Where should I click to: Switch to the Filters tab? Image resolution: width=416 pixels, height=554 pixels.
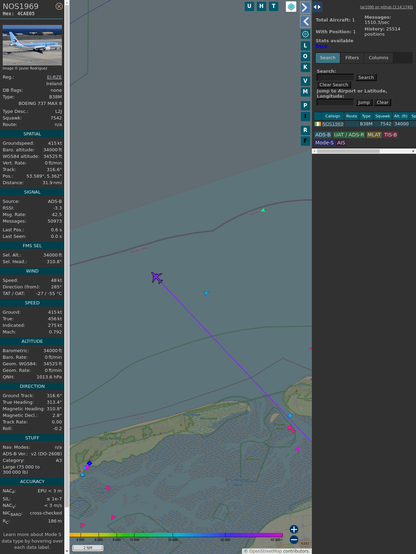[352, 58]
